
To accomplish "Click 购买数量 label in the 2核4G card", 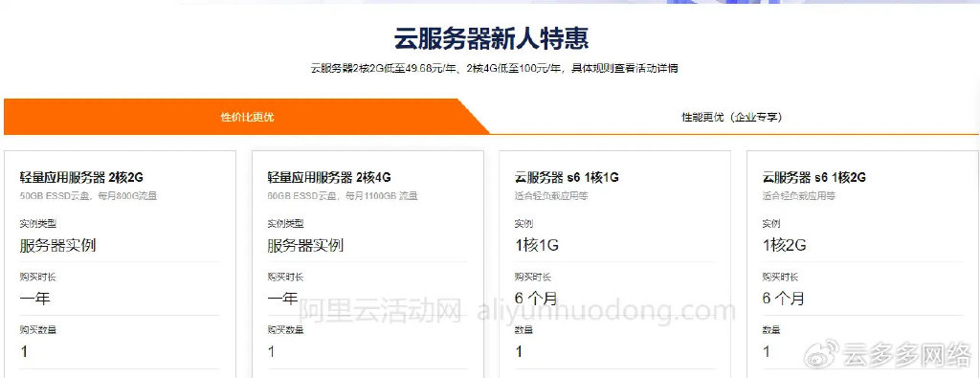I will point(285,330).
